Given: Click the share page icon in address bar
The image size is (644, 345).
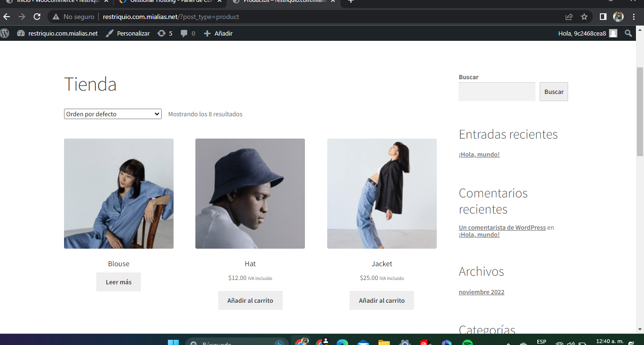Looking at the screenshot, I should (x=569, y=17).
